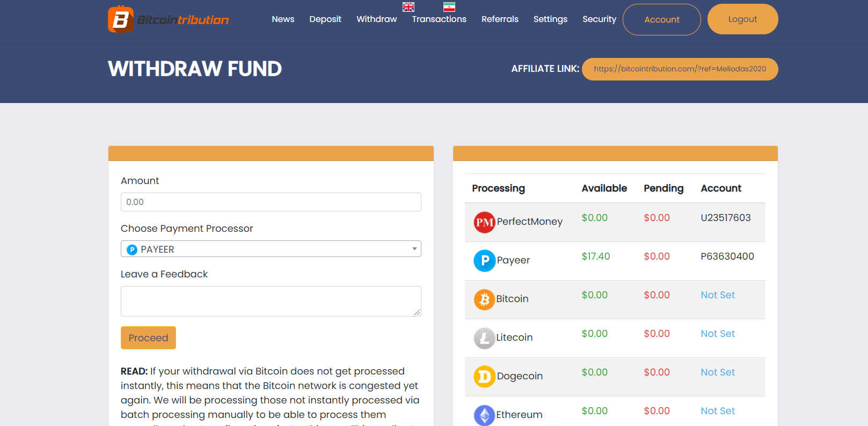Click the Litecoin coin icon

pyautogui.click(x=484, y=338)
